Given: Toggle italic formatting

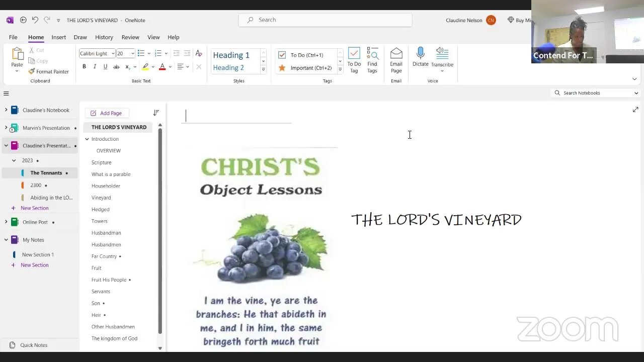Looking at the screenshot, I should [x=95, y=66].
